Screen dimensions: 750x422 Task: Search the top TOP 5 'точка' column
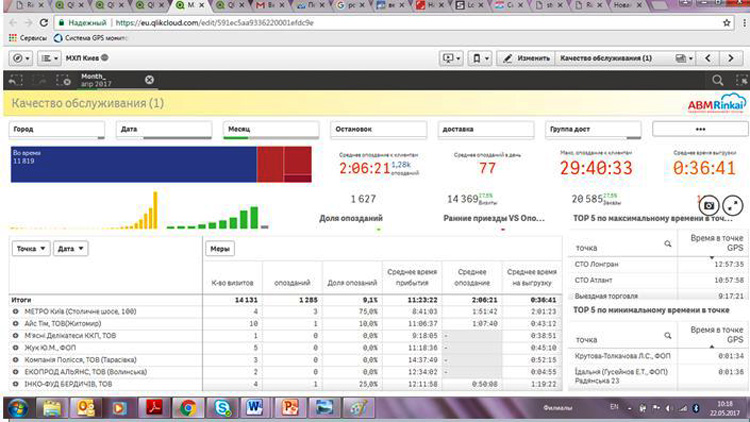pyautogui.click(x=668, y=243)
